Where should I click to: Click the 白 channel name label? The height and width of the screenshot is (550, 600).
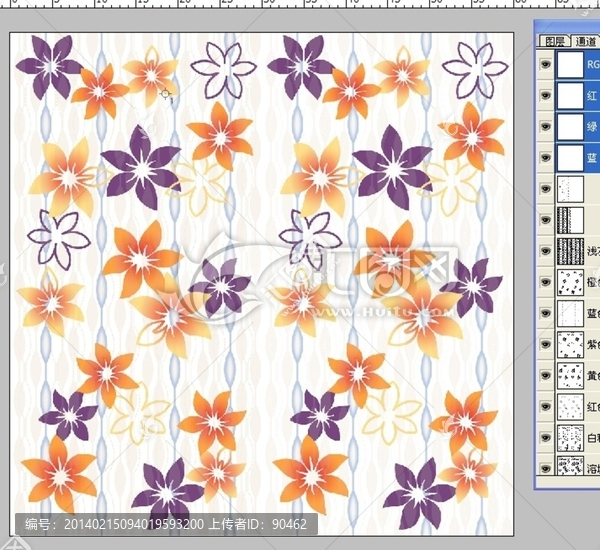pos(593,437)
